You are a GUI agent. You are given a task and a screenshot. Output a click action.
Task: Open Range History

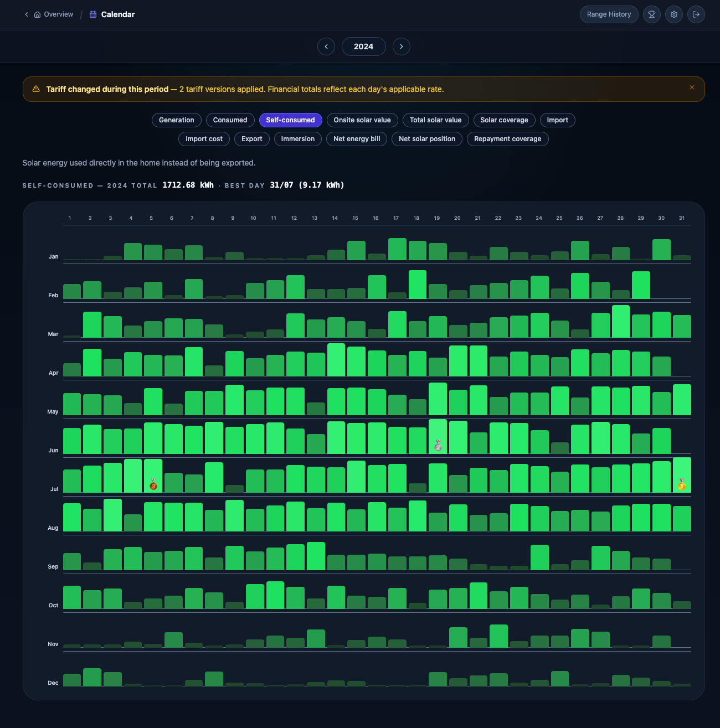click(609, 14)
